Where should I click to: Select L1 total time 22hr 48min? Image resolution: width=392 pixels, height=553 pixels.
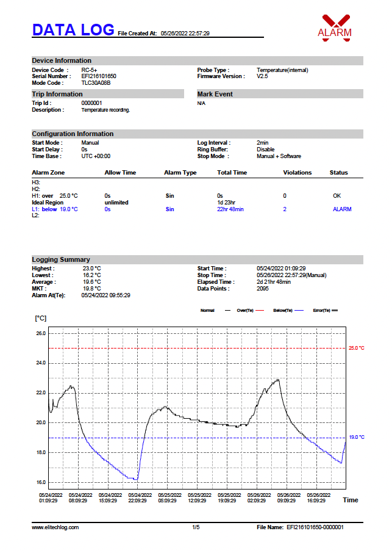click(x=230, y=209)
